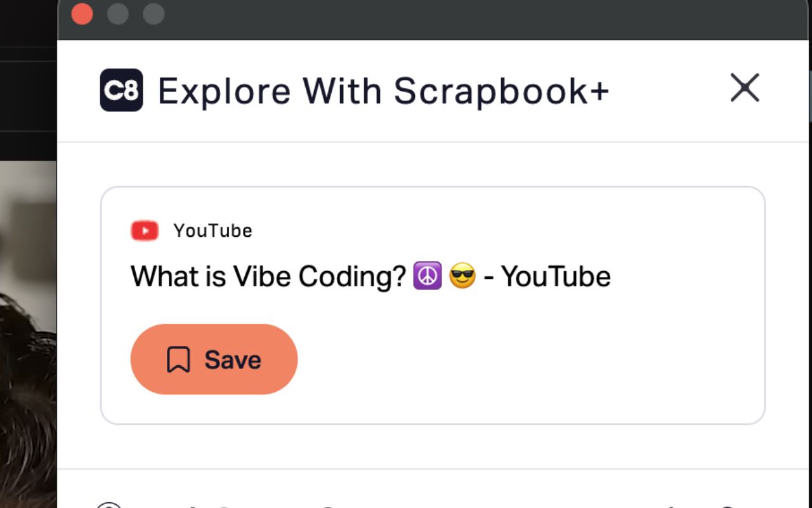812x508 pixels.
Task: Click the first gray traffic light button
Action: (117, 13)
